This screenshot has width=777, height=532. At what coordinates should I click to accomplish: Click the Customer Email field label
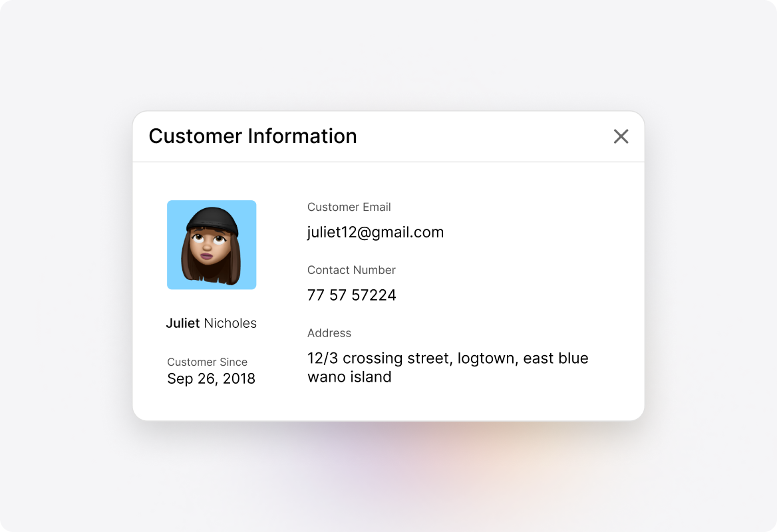click(349, 207)
